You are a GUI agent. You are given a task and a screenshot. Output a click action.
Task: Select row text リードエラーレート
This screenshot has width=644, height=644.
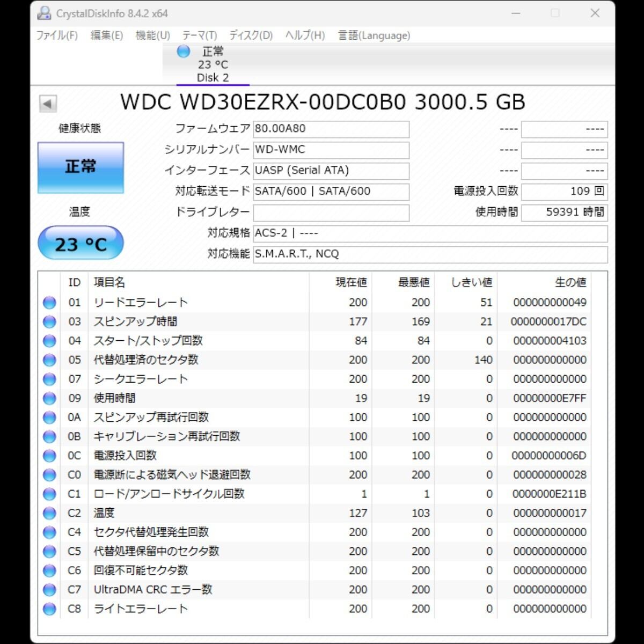click(141, 303)
